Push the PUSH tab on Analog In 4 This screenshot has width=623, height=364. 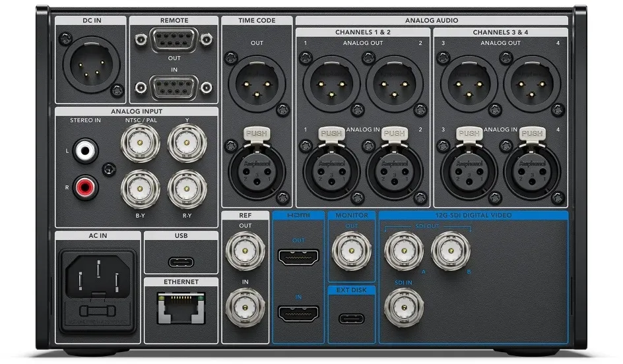[532, 133]
